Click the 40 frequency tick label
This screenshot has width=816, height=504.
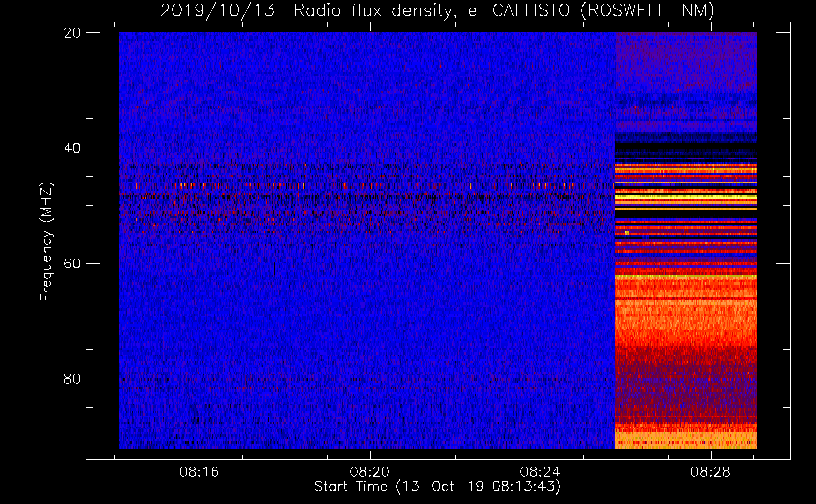(x=72, y=148)
